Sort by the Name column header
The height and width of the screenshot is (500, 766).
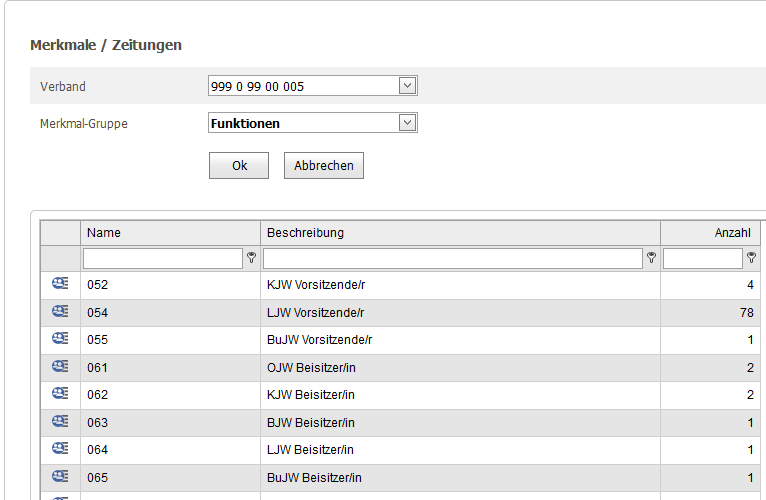tap(104, 233)
